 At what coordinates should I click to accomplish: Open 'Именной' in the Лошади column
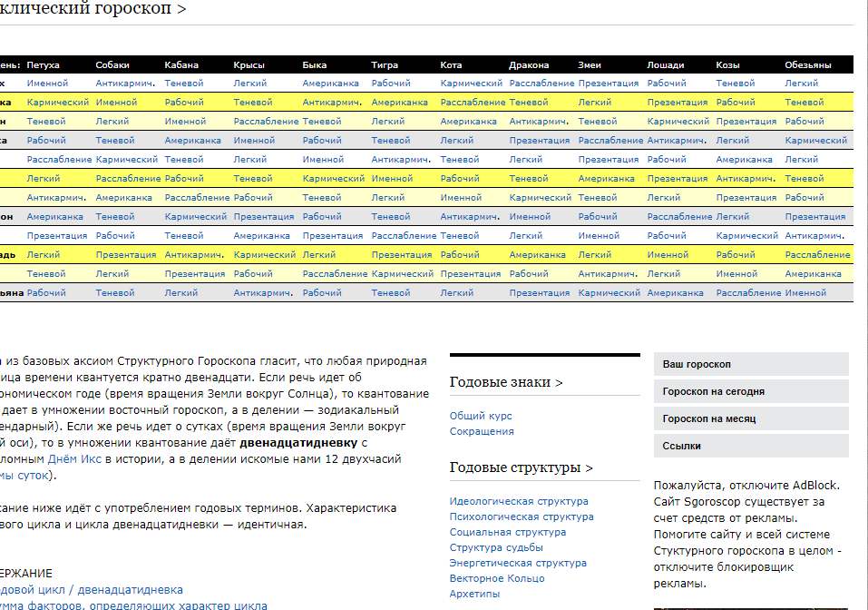click(x=668, y=255)
